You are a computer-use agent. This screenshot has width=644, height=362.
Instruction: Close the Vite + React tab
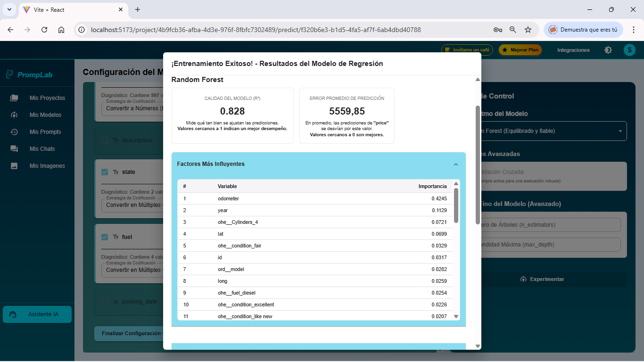[x=121, y=9]
